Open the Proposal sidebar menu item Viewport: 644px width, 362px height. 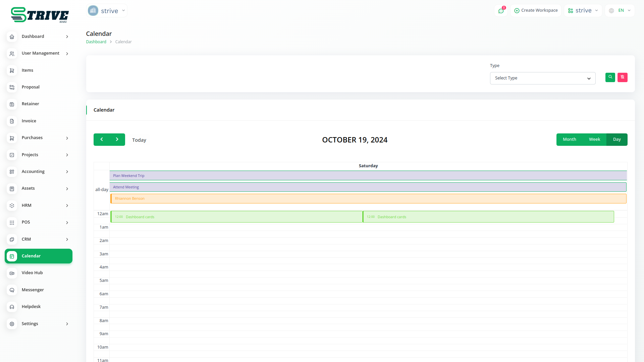[x=31, y=87]
